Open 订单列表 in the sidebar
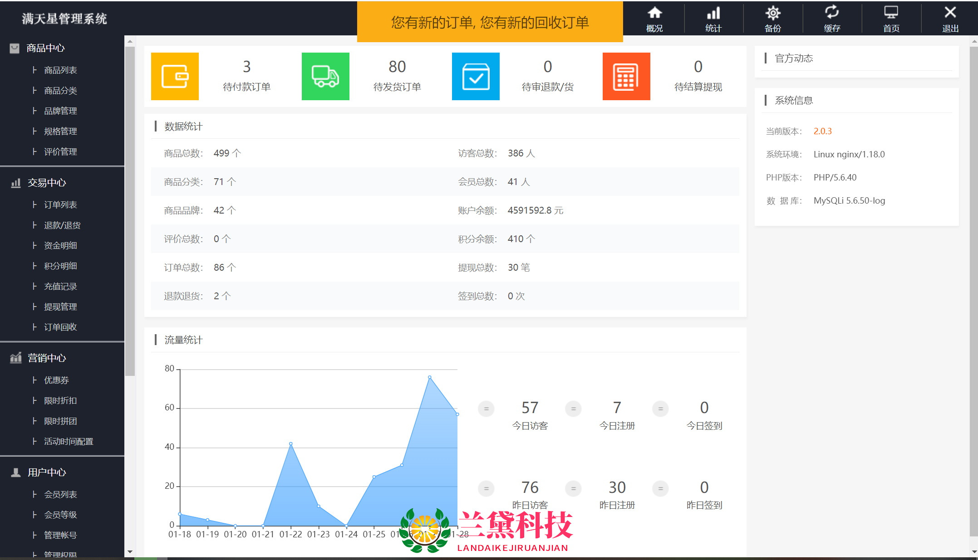This screenshot has width=978, height=560. 60,205
